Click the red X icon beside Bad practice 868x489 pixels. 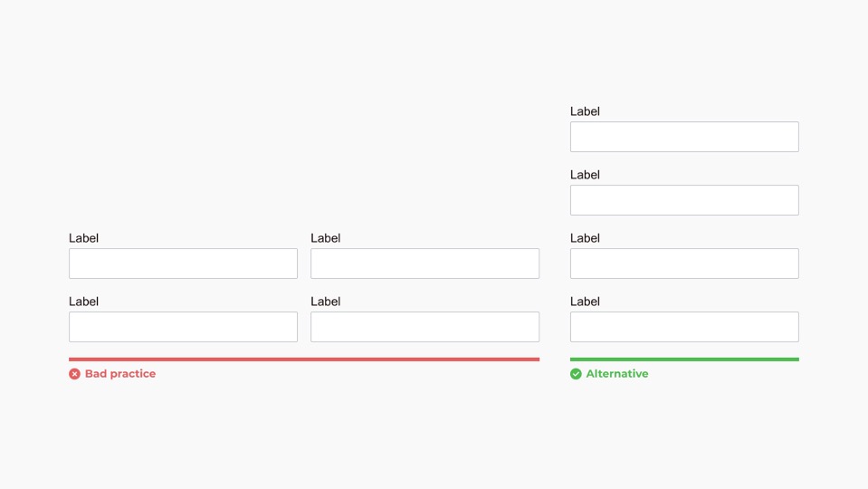[x=74, y=374]
